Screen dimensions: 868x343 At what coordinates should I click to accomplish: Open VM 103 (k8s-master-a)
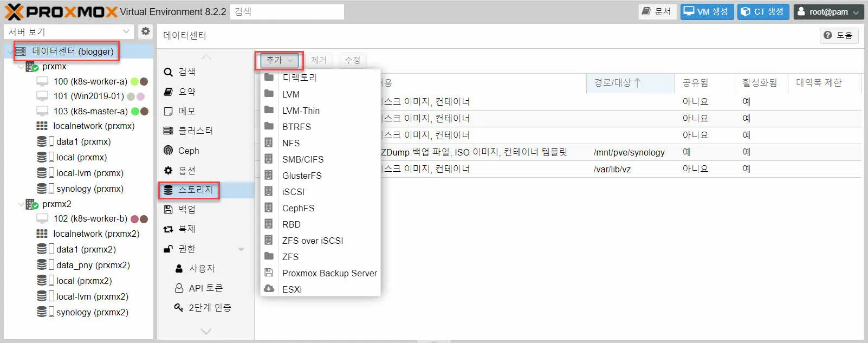click(90, 111)
